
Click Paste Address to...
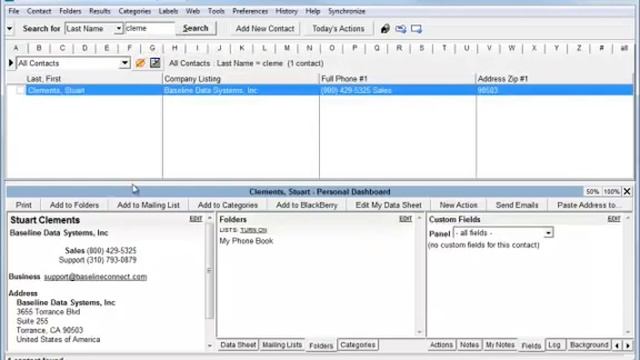(589, 205)
